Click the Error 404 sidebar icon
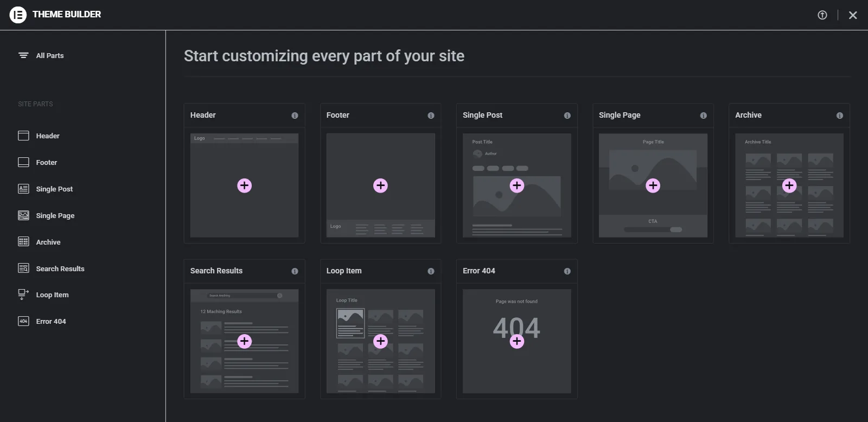Screen dimensions: 868x422 (x=23, y=321)
